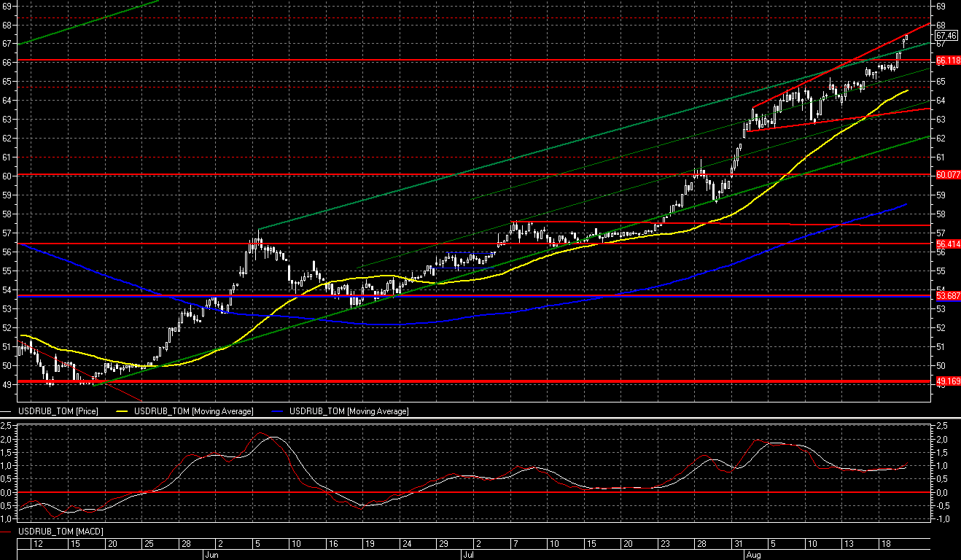
Task: Select the 60.077 horizontal level label
Action: pyautogui.click(x=945, y=175)
